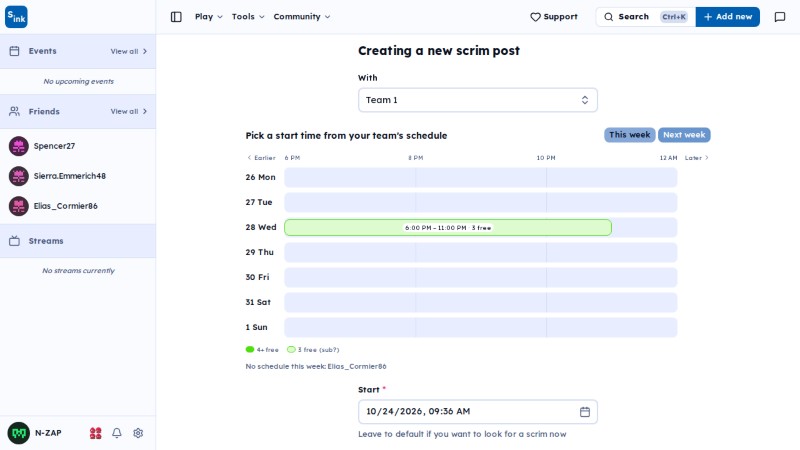The width and height of the screenshot is (800, 450).
Task: Select friend name Sierra.Emmerich48
Action: pyautogui.click(x=70, y=176)
